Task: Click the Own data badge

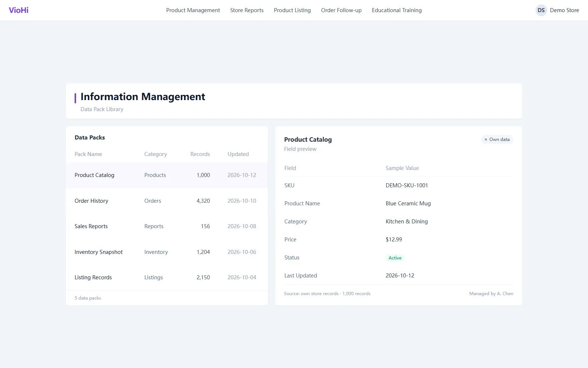Action: (x=497, y=139)
